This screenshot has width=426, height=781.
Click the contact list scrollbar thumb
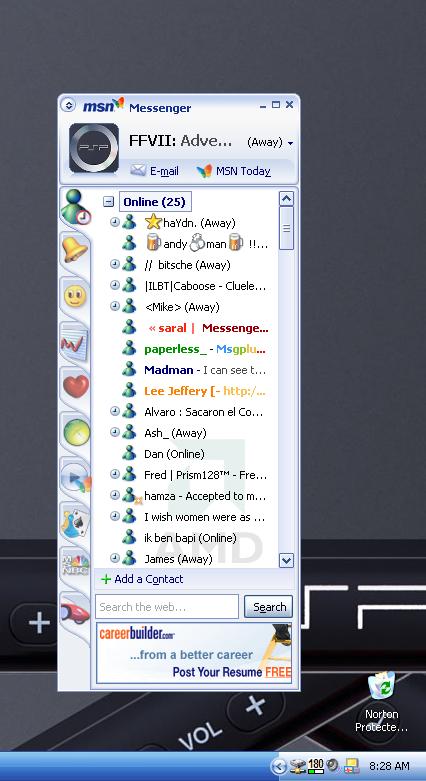(286, 228)
